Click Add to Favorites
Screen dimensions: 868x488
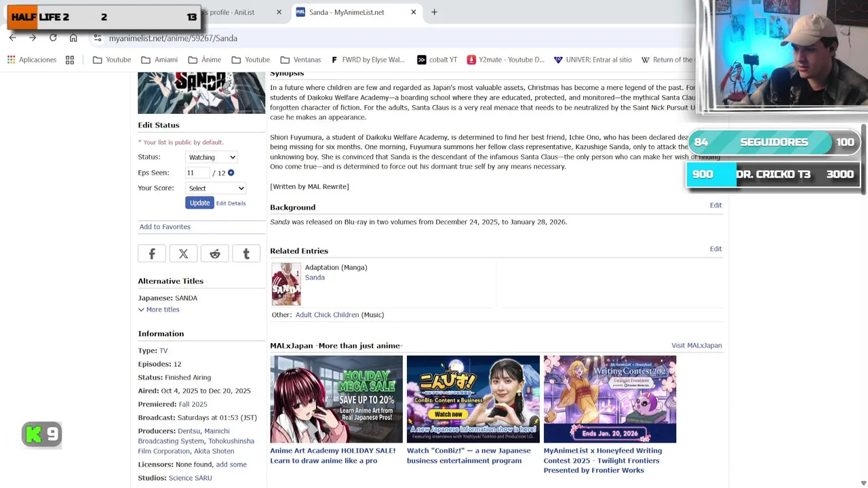[x=165, y=226]
